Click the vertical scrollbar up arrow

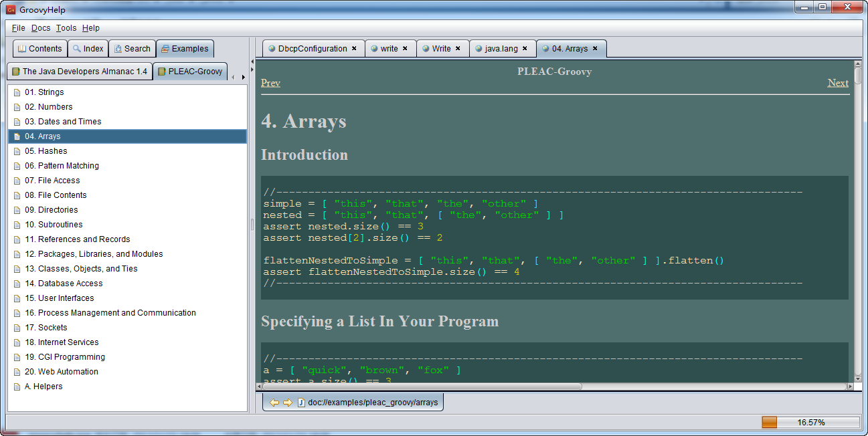click(x=858, y=64)
